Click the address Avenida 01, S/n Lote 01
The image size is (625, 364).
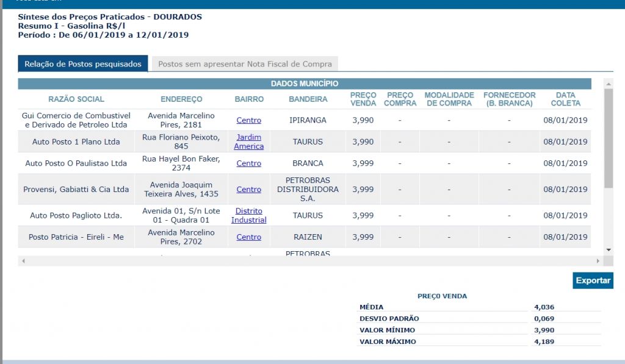(x=181, y=215)
